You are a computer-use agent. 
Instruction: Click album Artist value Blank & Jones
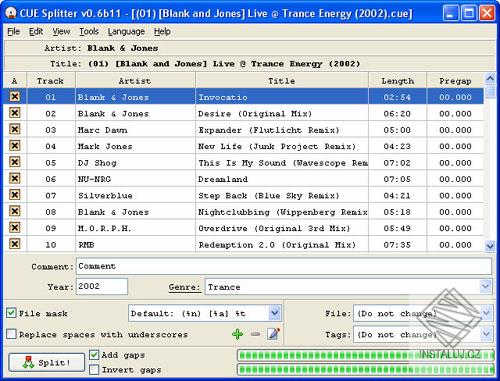(122, 48)
